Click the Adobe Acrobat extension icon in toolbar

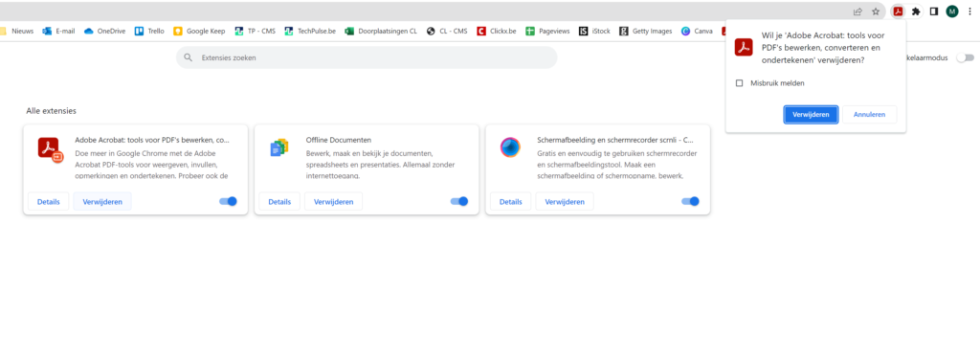click(x=898, y=11)
